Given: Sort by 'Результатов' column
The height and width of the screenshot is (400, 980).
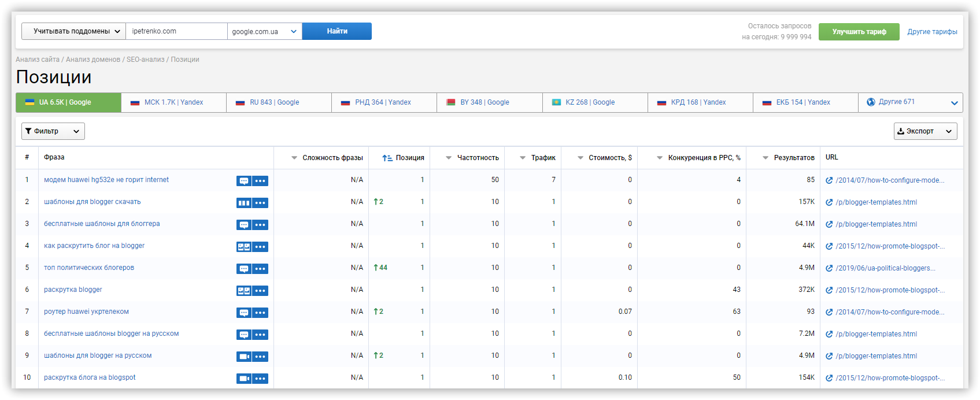Looking at the screenshot, I should pos(789,158).
